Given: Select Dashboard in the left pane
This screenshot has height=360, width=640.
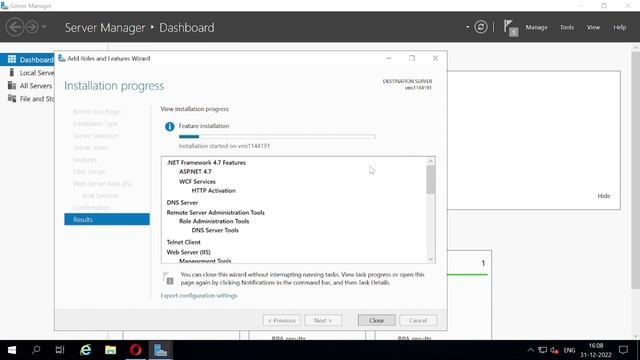Looking at the screenshot, I should pyautogui.click(x=27, y=60).
